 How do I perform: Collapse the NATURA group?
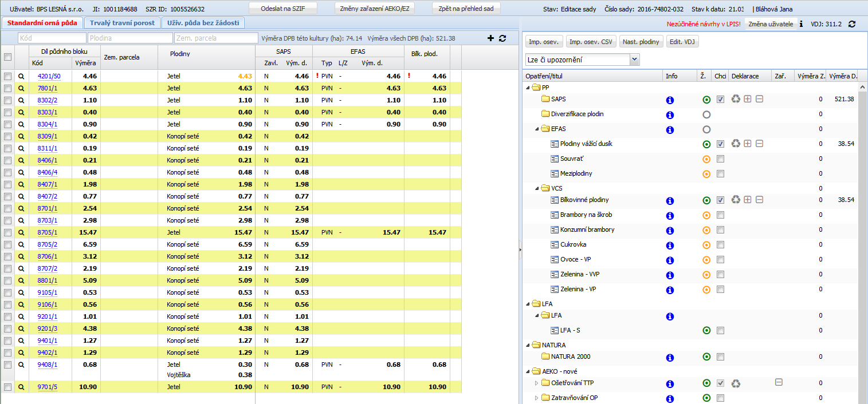[528, 345]
